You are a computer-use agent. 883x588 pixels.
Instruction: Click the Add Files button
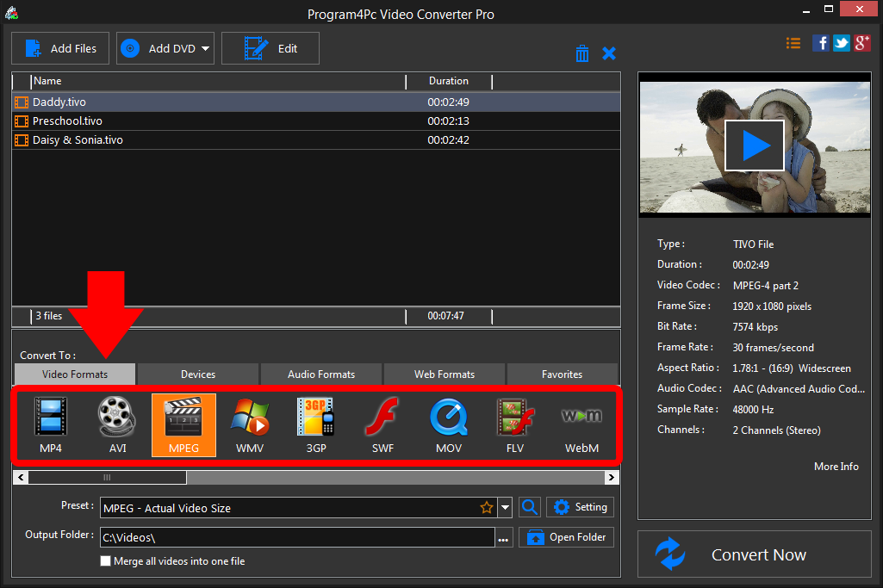60,48
